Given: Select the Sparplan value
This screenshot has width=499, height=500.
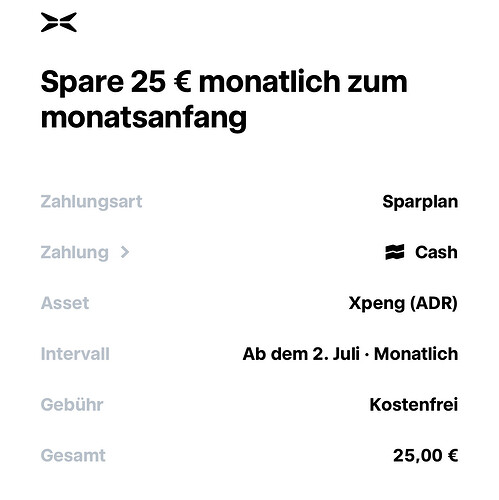Looking at the screenshot, I should [x=420, y=202].
